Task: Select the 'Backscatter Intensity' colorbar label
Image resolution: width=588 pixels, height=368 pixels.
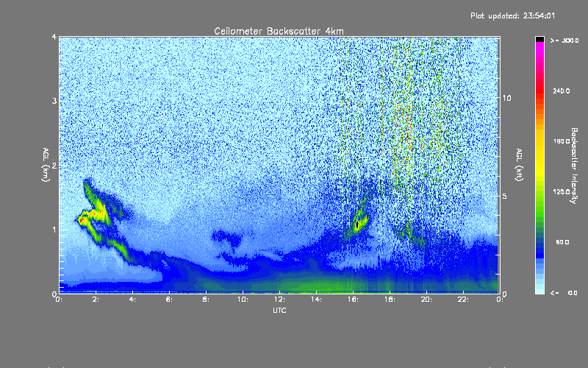Action: pos(574,166)
